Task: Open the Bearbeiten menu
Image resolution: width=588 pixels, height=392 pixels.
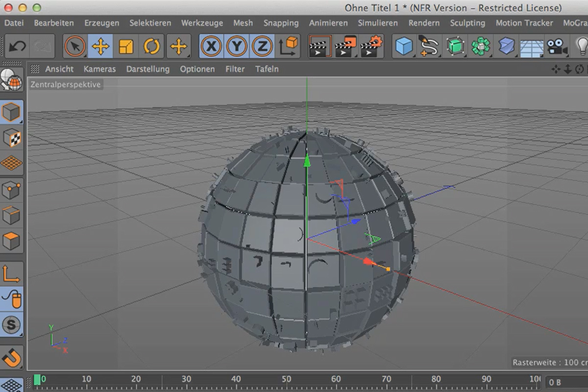Action: (54, 23)
